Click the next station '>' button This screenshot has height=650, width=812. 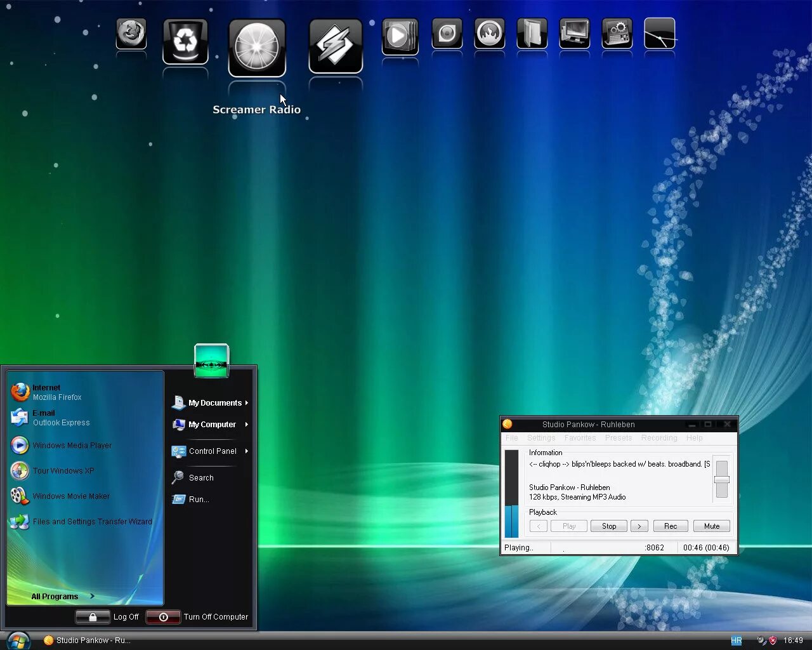click(x=639, y=526)
